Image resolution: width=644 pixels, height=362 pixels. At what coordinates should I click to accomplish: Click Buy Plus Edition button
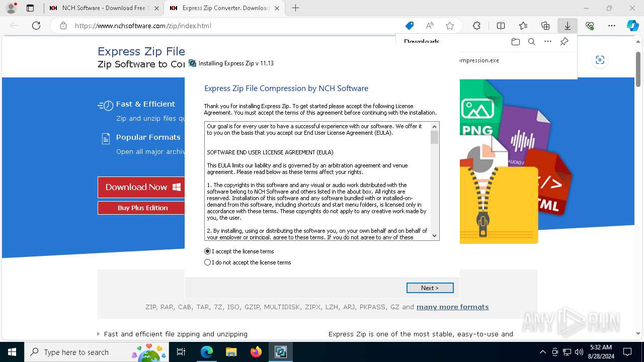[x=141, y=208]
